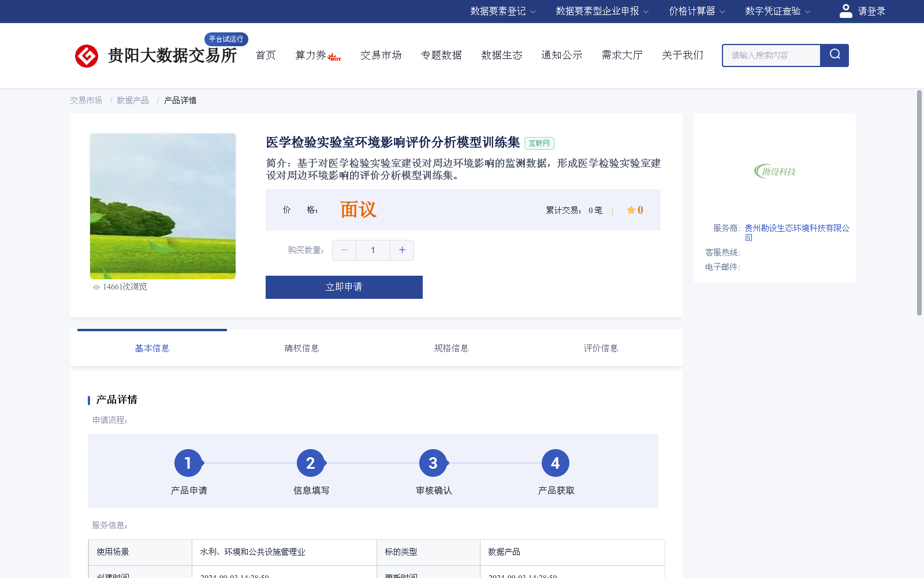The width and height of the screenshot is (924, 578).
Task: Switch to the 评价信息 tab
Action: coord(601,348)
